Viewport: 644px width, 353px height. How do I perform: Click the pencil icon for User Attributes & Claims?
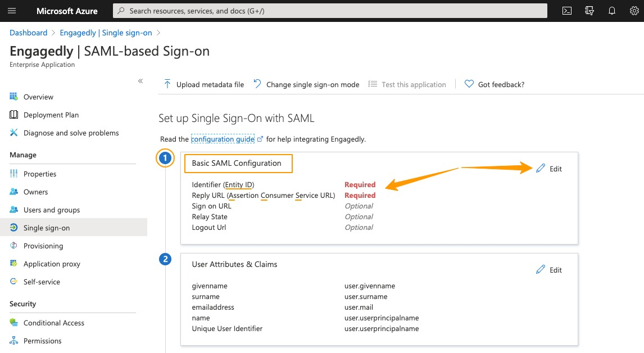[x=541, y=269]
